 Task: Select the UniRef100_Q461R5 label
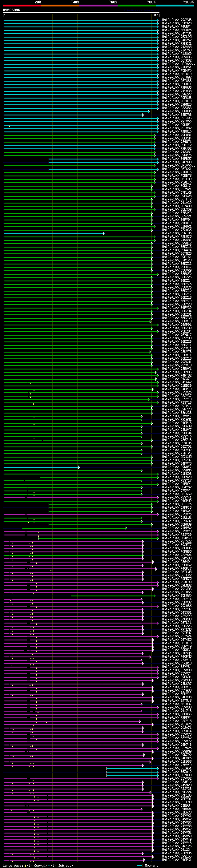(177, 847)
